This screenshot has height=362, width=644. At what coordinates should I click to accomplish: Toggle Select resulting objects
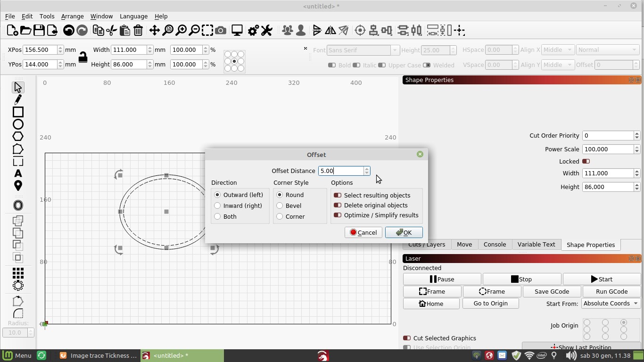(372, 195)
